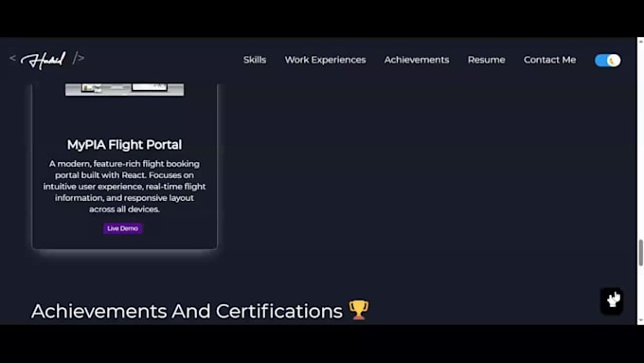Click the trophy emoji beside Achievements heading

coord(359,310)
